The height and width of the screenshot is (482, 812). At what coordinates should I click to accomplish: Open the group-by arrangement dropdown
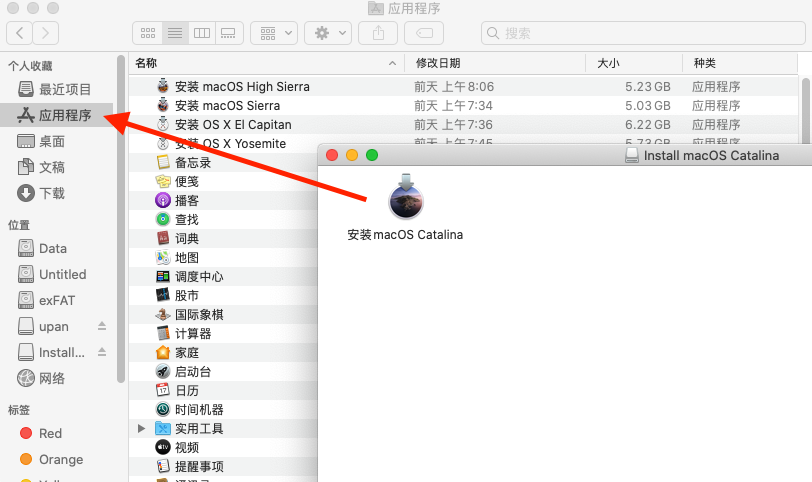point(274,33)
